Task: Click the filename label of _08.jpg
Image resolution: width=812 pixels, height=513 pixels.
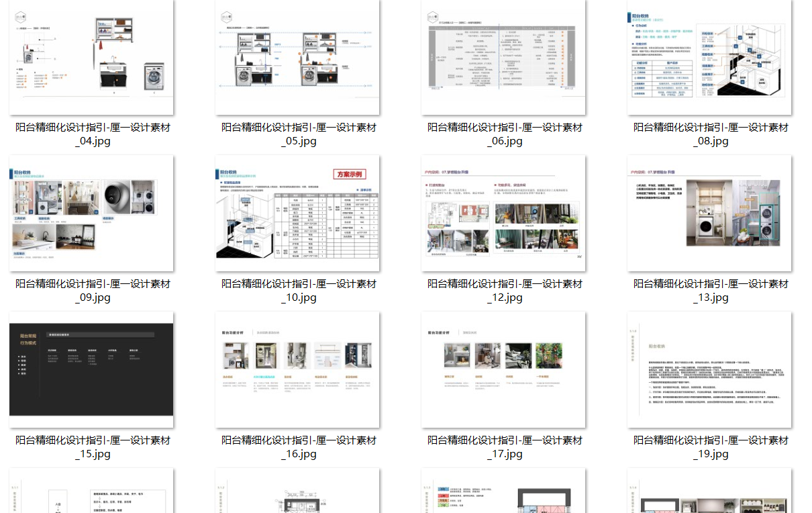Action: point(709,134)
